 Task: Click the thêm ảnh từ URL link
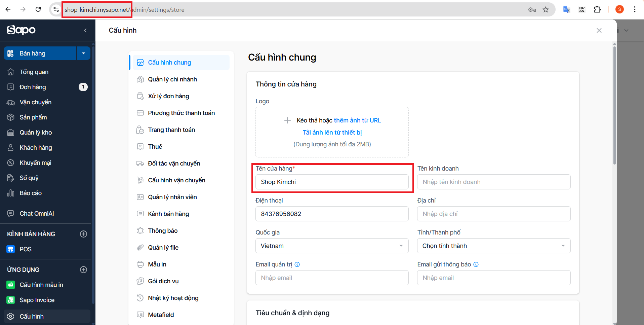(357, 120)
